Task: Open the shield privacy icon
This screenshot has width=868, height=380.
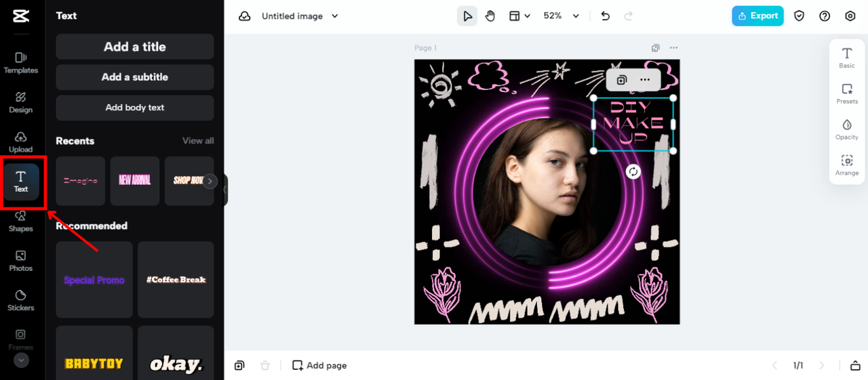Action: [800, 16]
